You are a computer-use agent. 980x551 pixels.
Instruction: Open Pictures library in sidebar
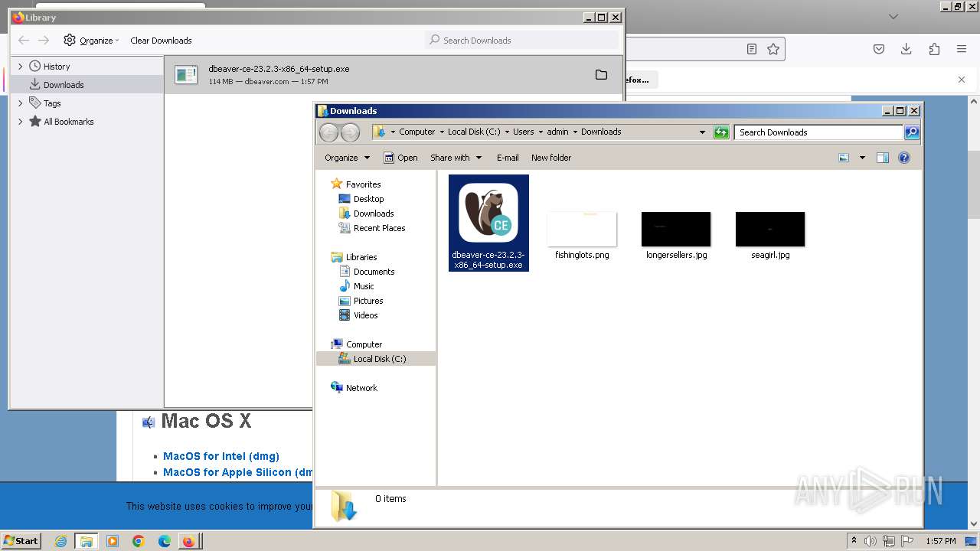(x=368, y=301)
